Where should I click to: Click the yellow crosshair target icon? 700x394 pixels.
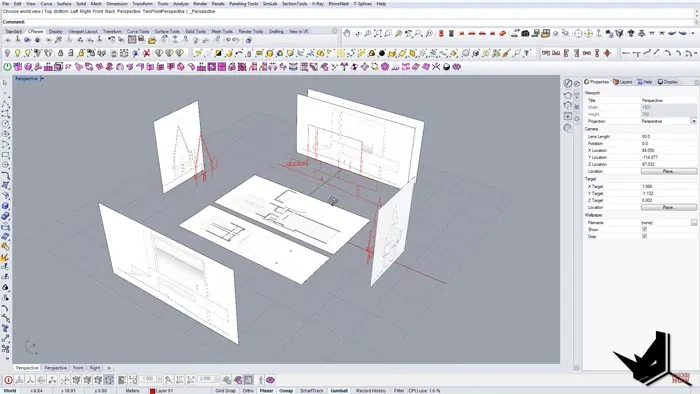click(x=588, y=33)
